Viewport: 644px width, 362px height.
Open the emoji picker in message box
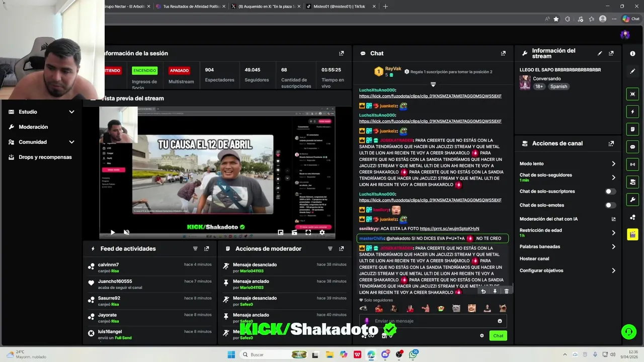point(500,321)
